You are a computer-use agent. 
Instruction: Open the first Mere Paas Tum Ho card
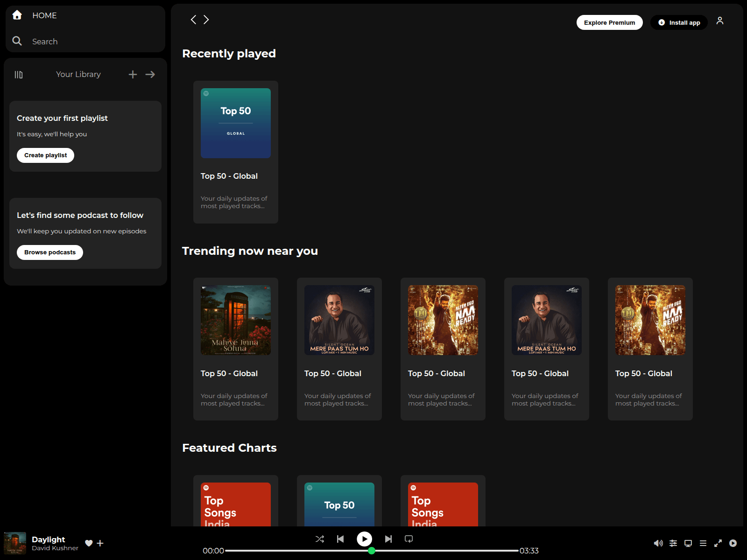click(x=339, y=349)
